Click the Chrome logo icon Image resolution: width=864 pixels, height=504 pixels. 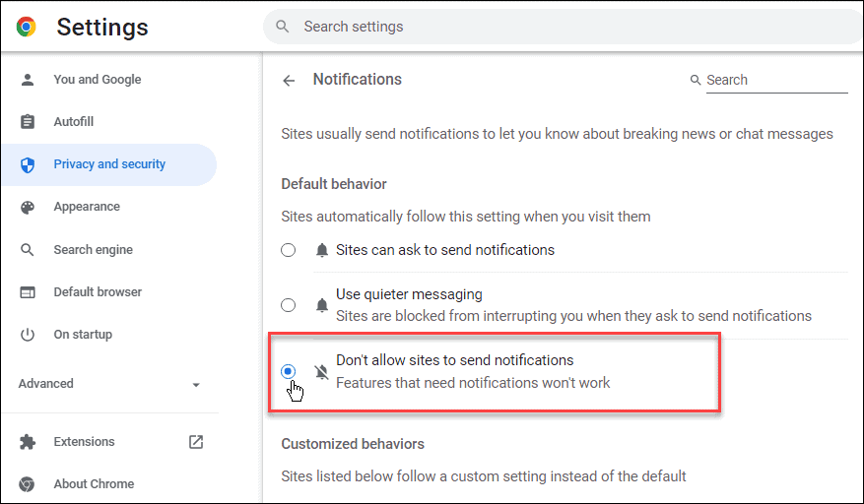pyautogui.click(x=26, y=27)
